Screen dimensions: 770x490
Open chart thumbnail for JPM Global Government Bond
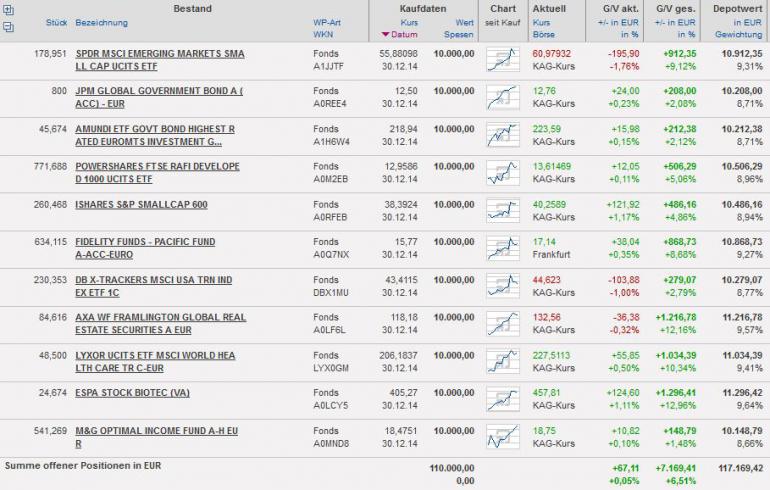(x=503, y=97)
